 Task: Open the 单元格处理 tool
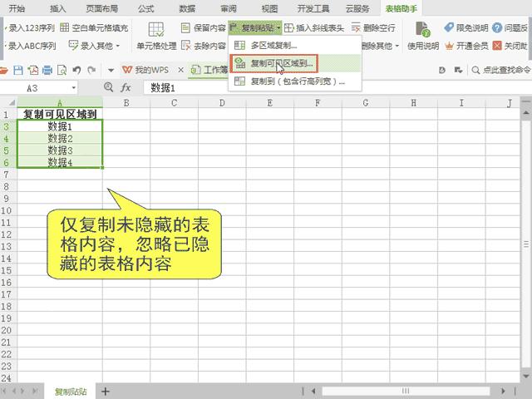tap(156, 36)
